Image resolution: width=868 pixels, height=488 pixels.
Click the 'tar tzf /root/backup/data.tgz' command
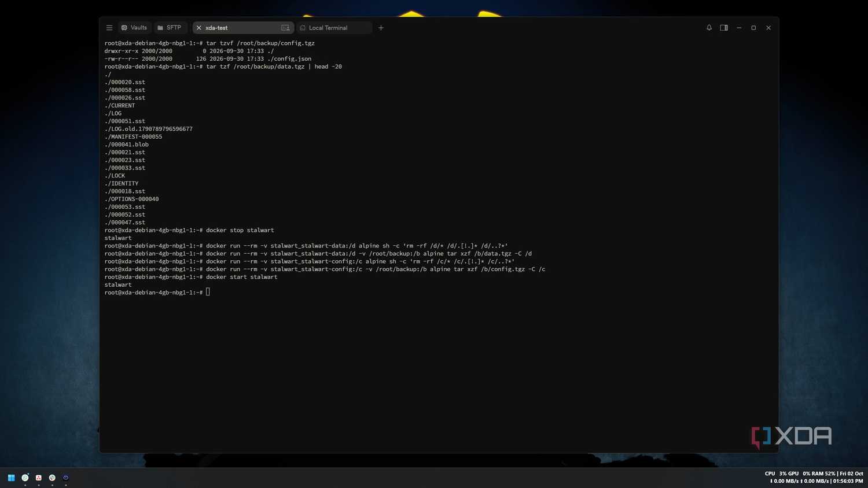coord(255,66)
